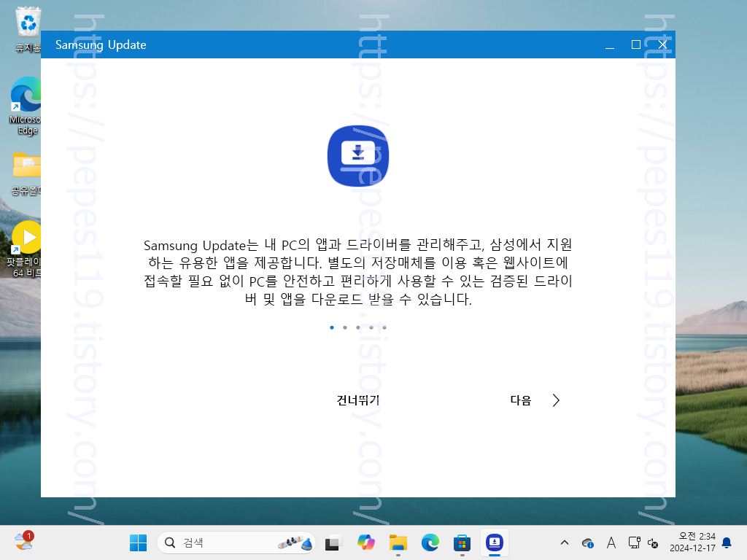This screenshot has height=560, width=747.
Task: Open the Windows Start menu
Action: tap(138, 542)
